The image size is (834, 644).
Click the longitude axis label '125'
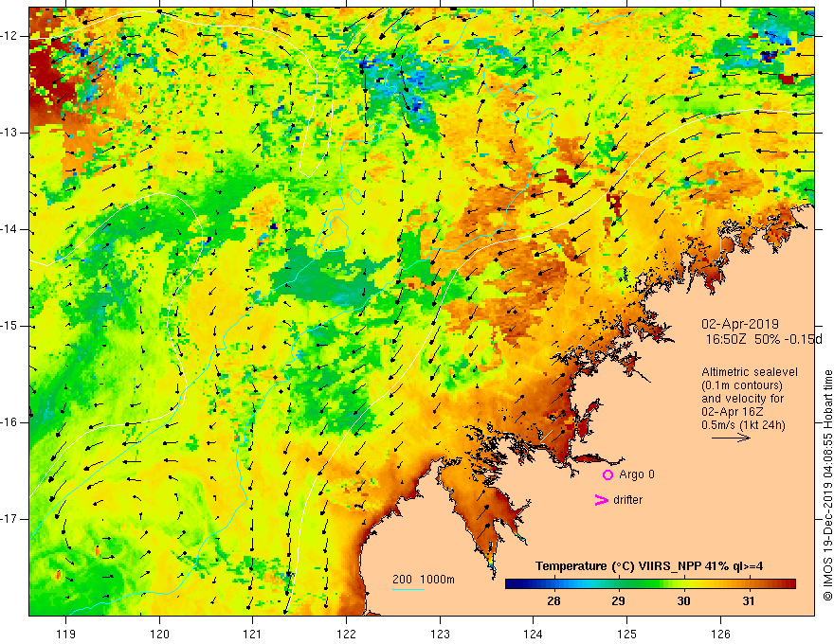(627, 634)
